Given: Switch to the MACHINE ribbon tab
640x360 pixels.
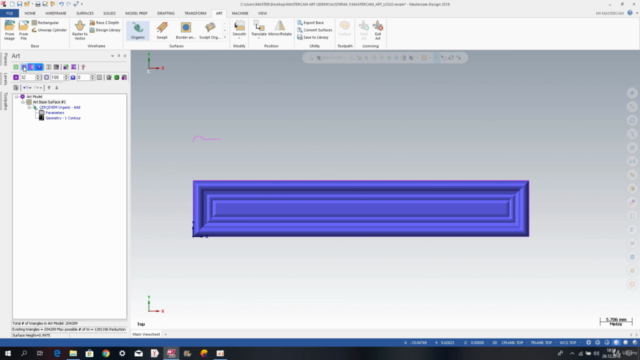Looking at the screenshot, I should 240,13.
